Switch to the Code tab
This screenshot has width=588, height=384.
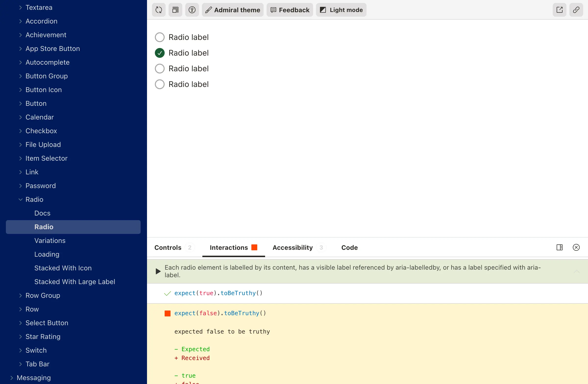pyautogui.click(x=349, y=247)
